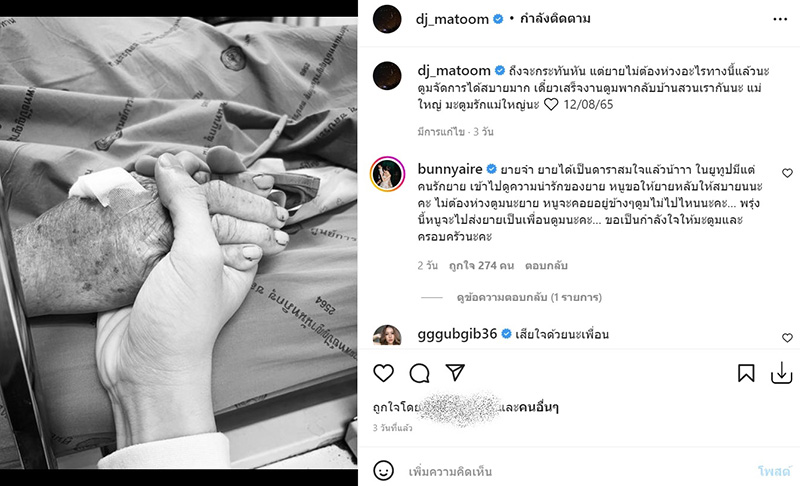Screen dimensions: 800x486
Task: Open bunnyaire's story profile picture
Action: point(387,173)
